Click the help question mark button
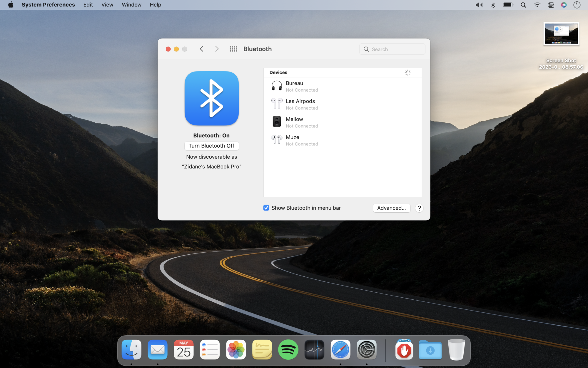 point(419,208)
